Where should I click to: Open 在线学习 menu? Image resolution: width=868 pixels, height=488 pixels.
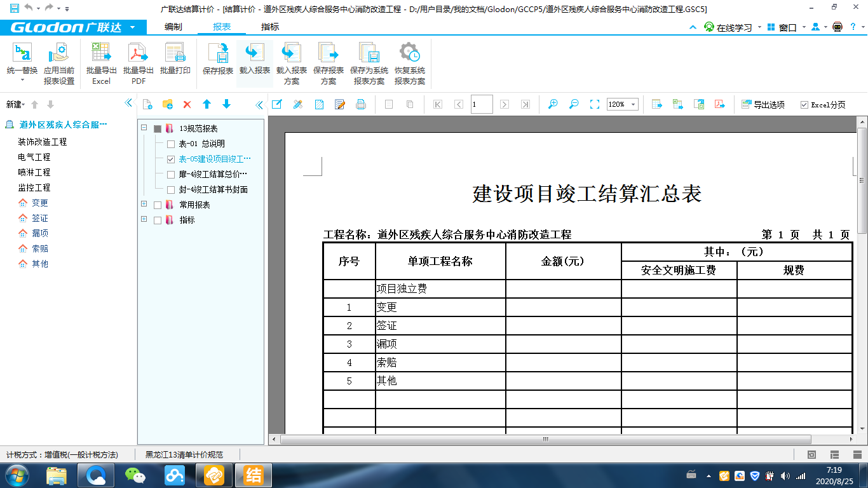732,27
